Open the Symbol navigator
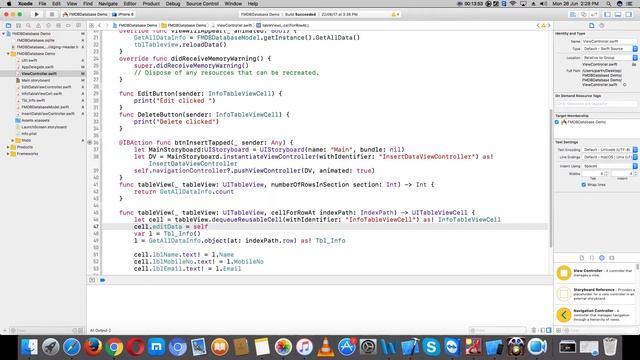Screen dimensions: 640x360 coord(18,25)
